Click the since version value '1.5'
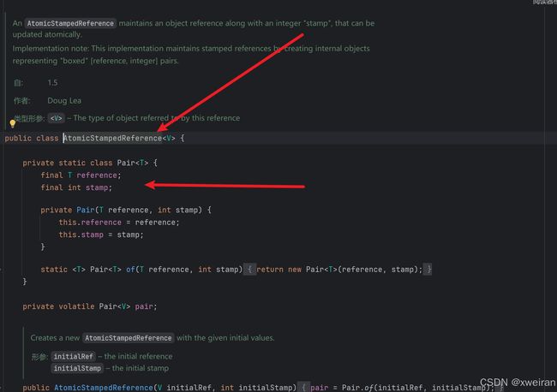The width and height of the screenshot is (557, 392). tap(52, 83)
